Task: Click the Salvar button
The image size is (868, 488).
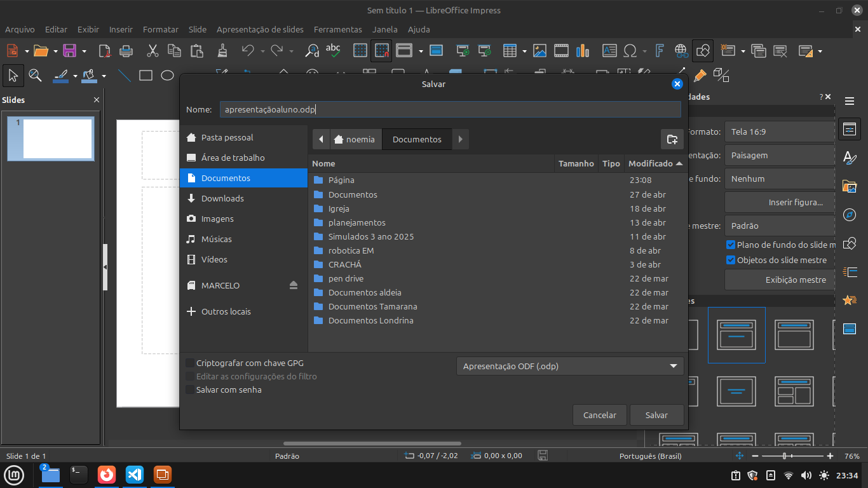Action: (656, 415)
